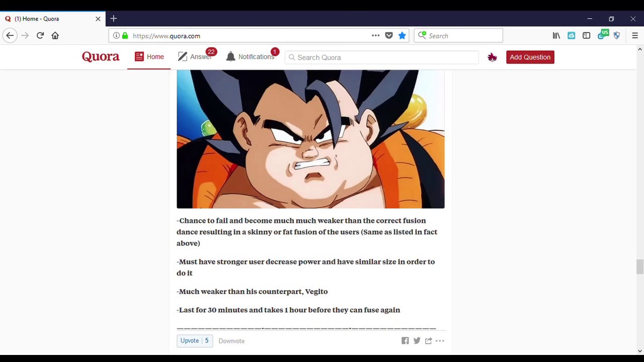Click text "Much weaker than his counterpart, Vegito"

point(254,291)
